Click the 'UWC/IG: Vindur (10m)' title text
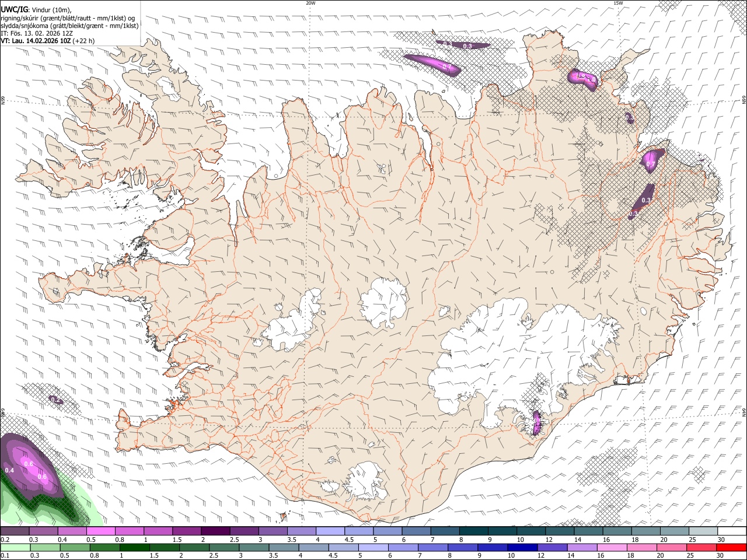The height and width of the screenshot is (560, 747). pos(36,10)
